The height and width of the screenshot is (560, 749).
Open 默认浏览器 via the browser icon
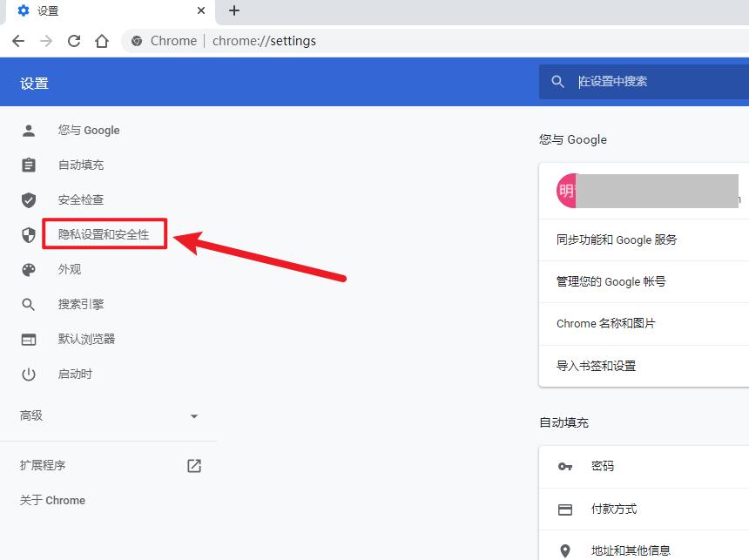[29, 339]
